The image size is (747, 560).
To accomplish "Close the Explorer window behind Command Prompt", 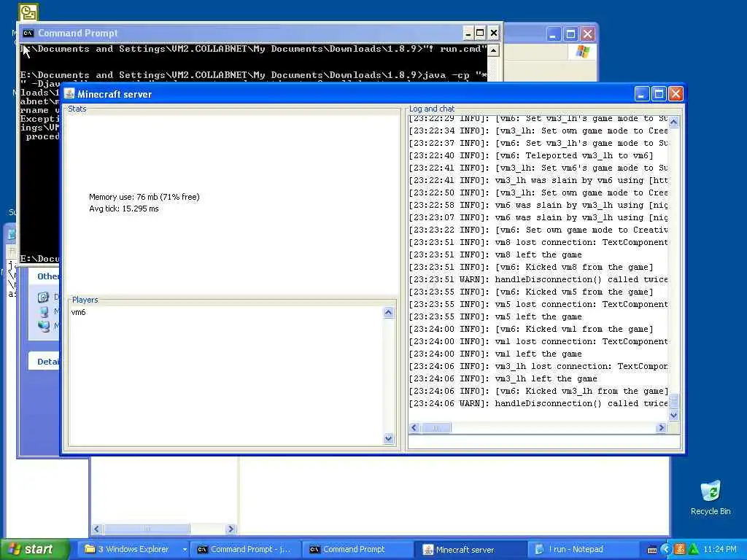I will [588, 34].
